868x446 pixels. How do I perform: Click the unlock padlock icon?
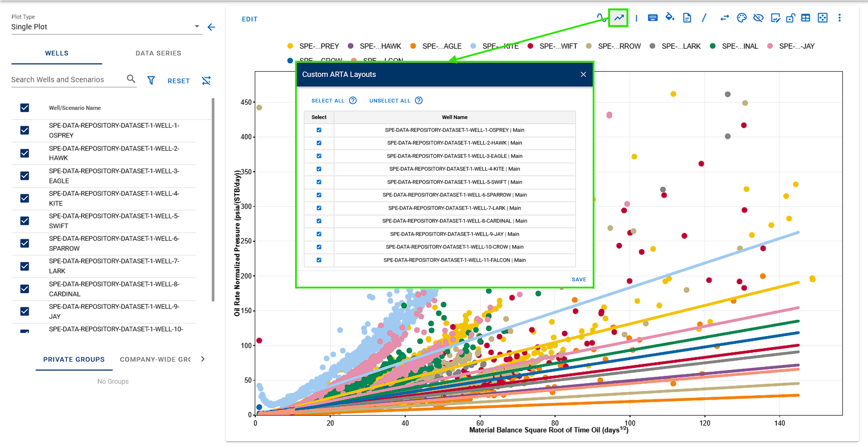coord(790,18)
